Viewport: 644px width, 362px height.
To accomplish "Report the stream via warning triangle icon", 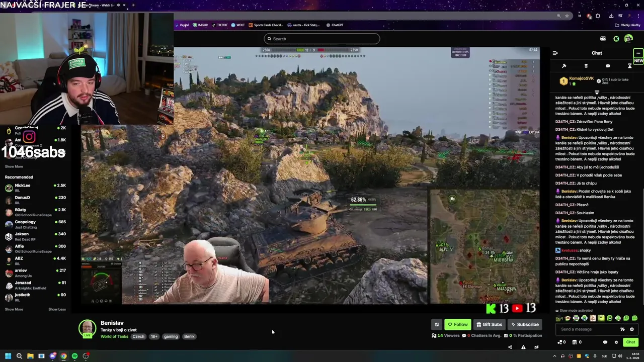I will click(x=523, y=347).
